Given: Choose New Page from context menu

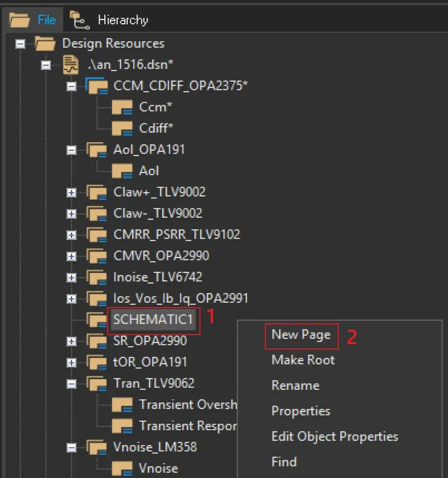Looking at the screenshot, I should (301, 335).
